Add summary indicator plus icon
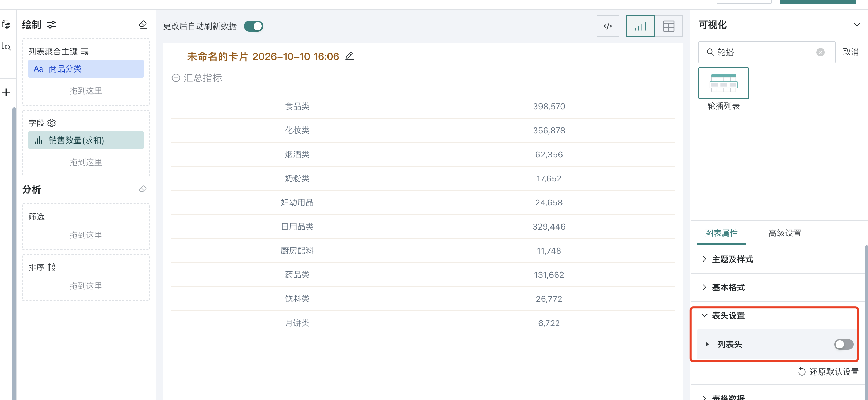The height and width of the screenshot is (400, 868). (x=176, y=78)
